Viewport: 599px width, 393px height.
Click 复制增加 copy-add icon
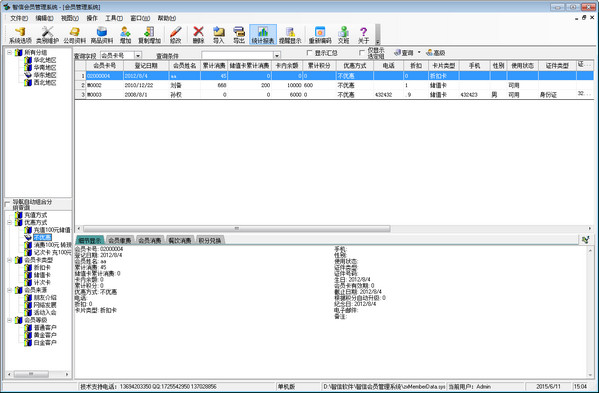coord(149,35)
